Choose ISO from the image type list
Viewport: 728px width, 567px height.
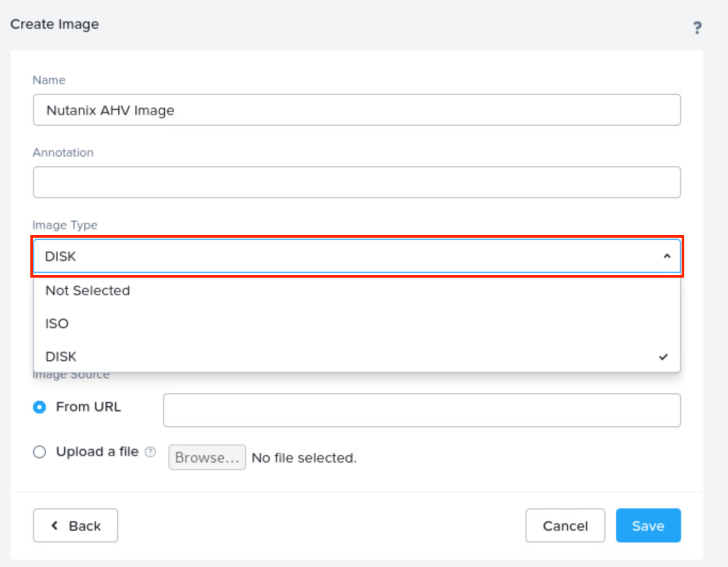coord(57,323)
